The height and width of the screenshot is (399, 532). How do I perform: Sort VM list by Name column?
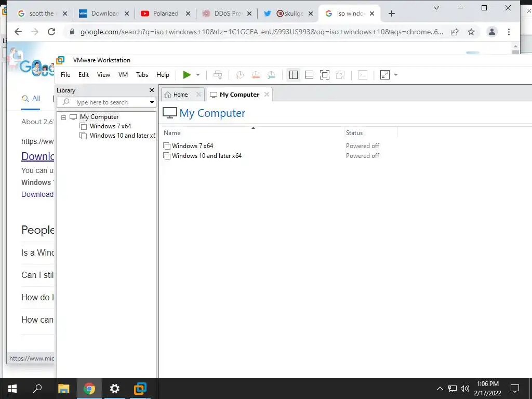(252, 133)
